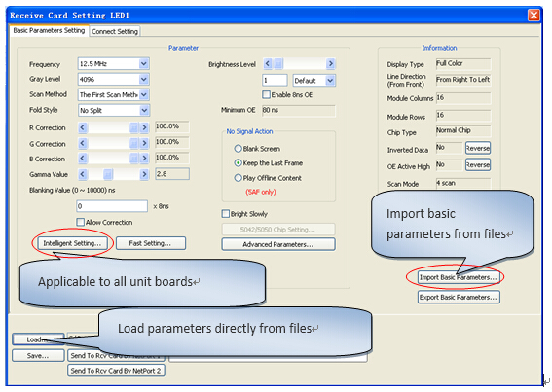Click the Brightness Level slider thumb

coord(278,63)
